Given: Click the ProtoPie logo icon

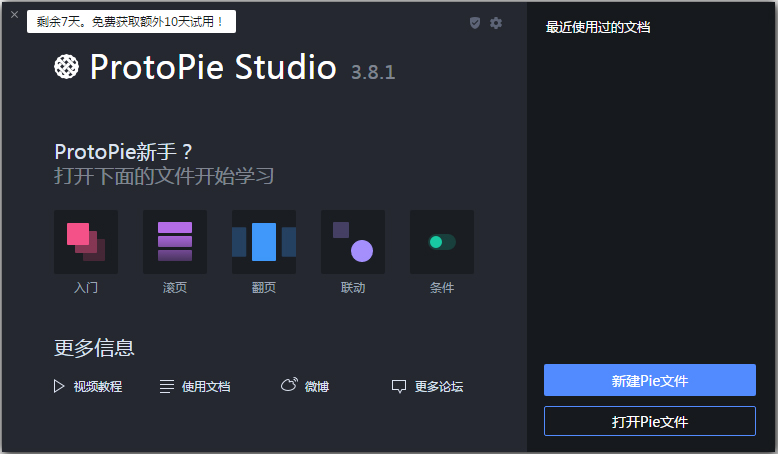Looking at the screenshot, I should (x=66, y=67).
